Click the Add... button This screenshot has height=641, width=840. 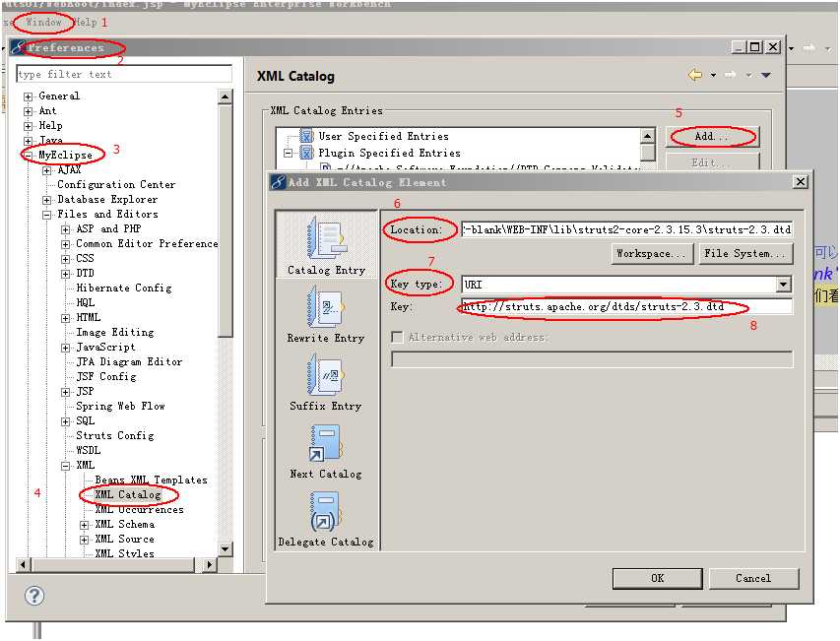pyautogui.click(x=713, y=137)
